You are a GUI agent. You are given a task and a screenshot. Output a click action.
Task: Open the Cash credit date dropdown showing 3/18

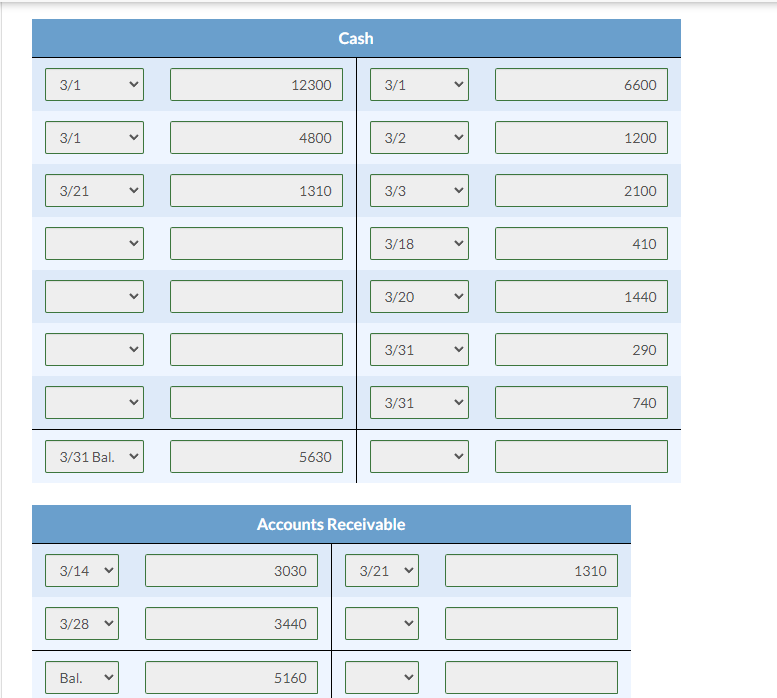pyautogui.click(x=419, y=244)
